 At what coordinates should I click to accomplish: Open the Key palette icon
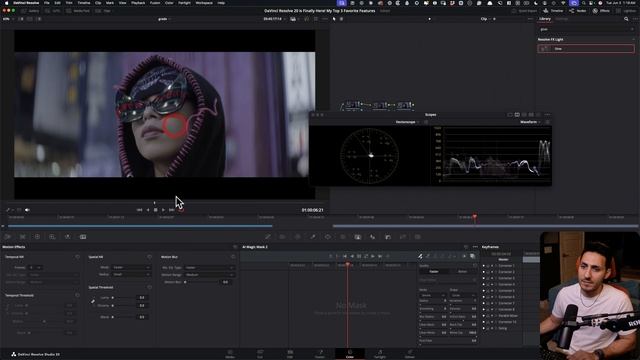388,237
